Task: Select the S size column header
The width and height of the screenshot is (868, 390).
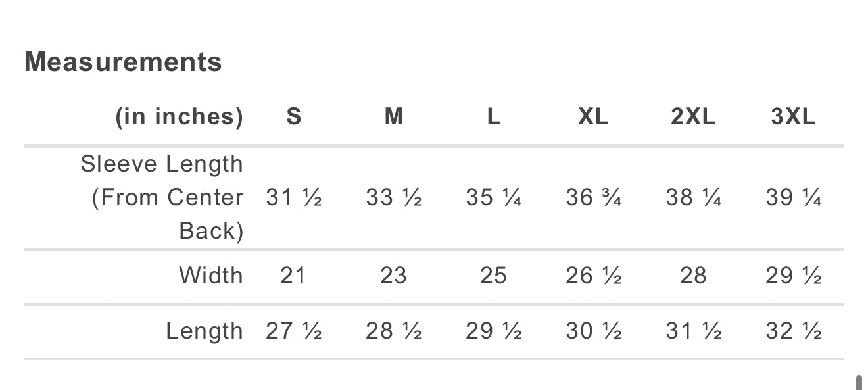Action: [x=294, y=116]
